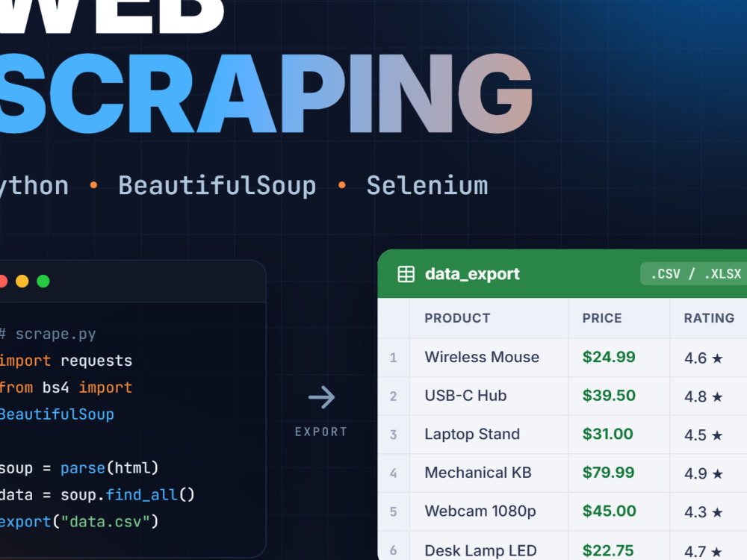747x560 pixels.
Task: Click the data_export title text
Action: point(472,274)
